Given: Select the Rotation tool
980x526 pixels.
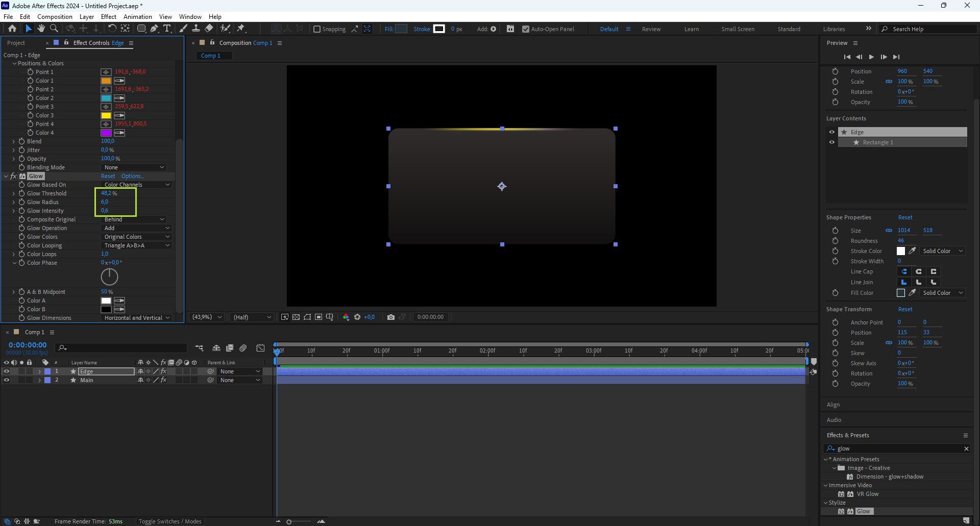Looking at the screenshot, I should [x=112, y=29].
